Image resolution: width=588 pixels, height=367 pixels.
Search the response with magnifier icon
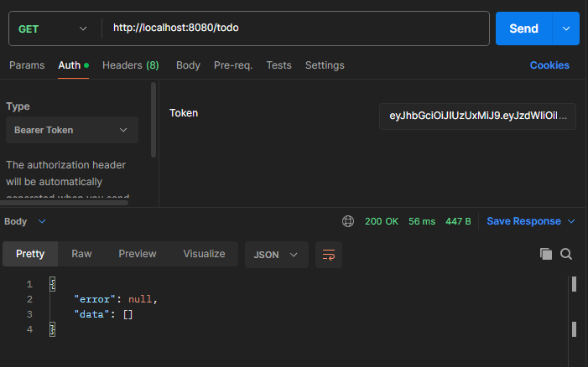click(x=566, y=254)
